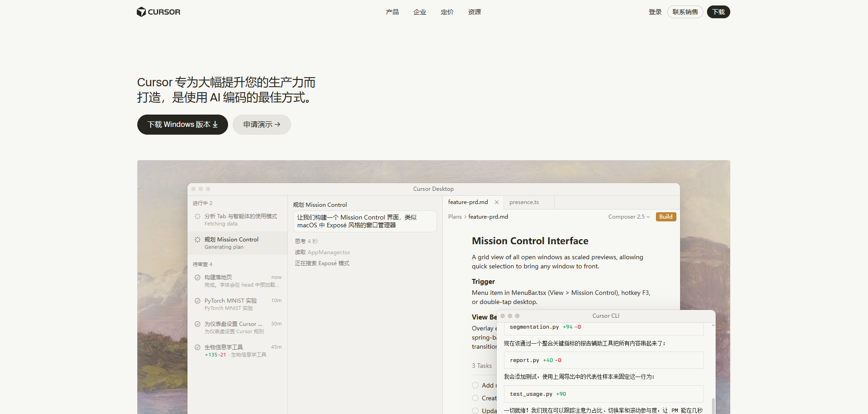Click the report.py file entry in Cursor CLI
This screenshot has width=868, height=414.
pyautogui.click(x=603, y=360)
